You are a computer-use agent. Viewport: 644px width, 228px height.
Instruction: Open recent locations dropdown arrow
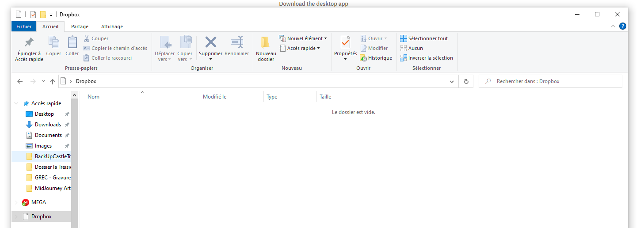pos(43,81)
